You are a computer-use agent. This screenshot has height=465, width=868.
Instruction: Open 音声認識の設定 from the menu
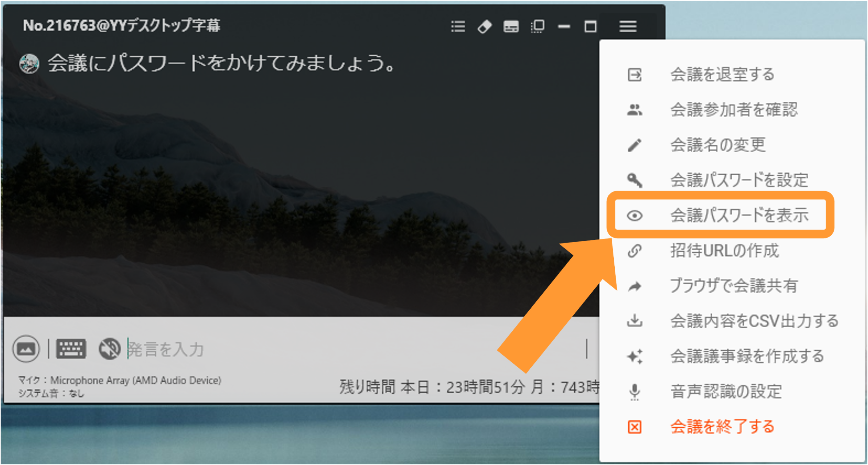coord(732,391)
